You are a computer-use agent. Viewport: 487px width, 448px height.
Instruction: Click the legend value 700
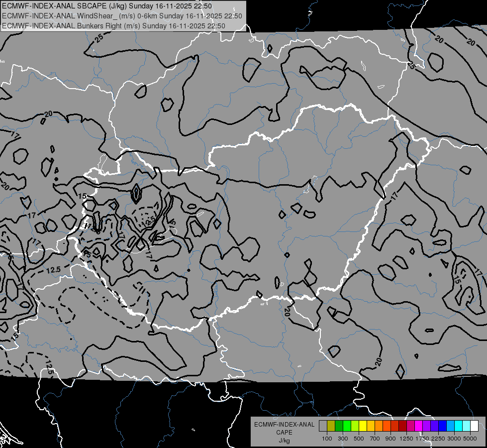tap(375, 439)
